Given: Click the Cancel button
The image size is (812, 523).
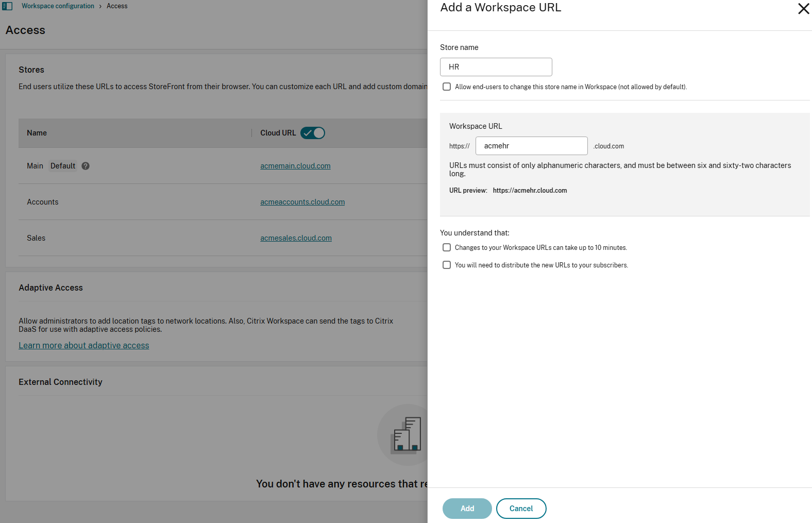Looking at the screenshot, I should point(521,509).
